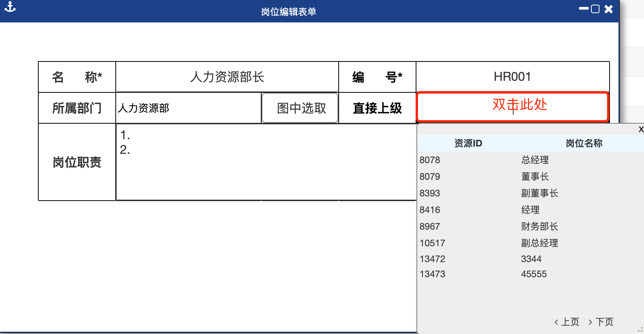Click the 资源ID column header
Screen dimensions: 644x334
[x=468, y=143]
